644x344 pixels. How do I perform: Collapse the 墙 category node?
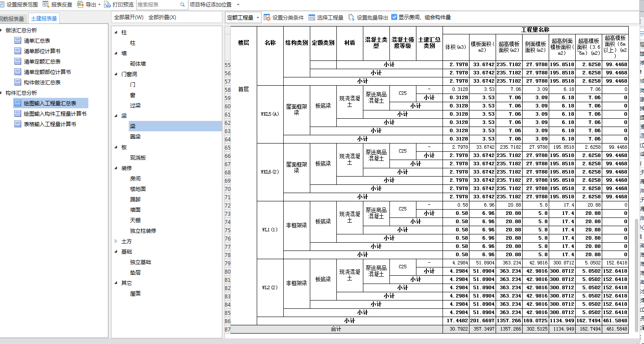pyautogui.click(x=116, y=53)
